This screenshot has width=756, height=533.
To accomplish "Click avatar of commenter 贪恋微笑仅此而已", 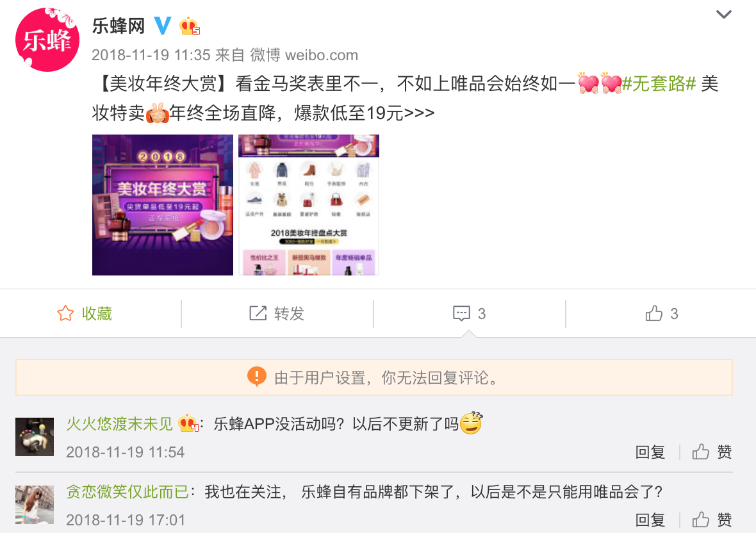I will pos(35,505).
